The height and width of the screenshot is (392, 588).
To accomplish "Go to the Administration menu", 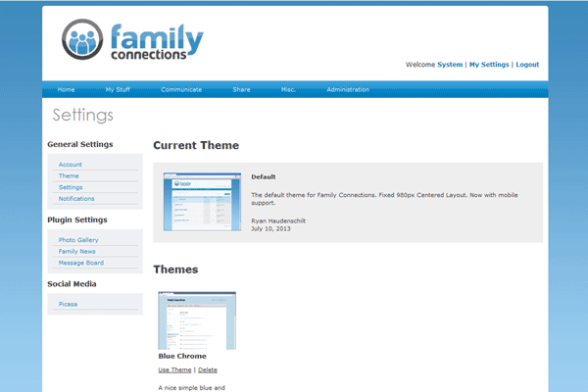I will tap(348, 89).
